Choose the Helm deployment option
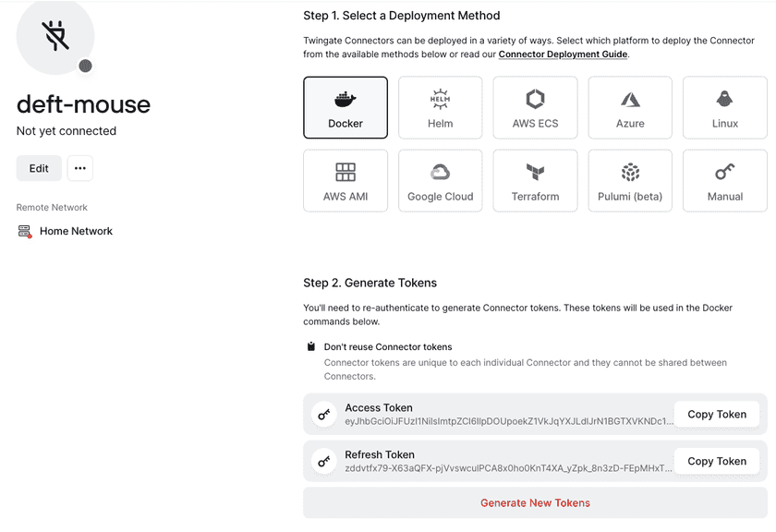This screenshot has width=776, height=532. click(x=440, y=108)
